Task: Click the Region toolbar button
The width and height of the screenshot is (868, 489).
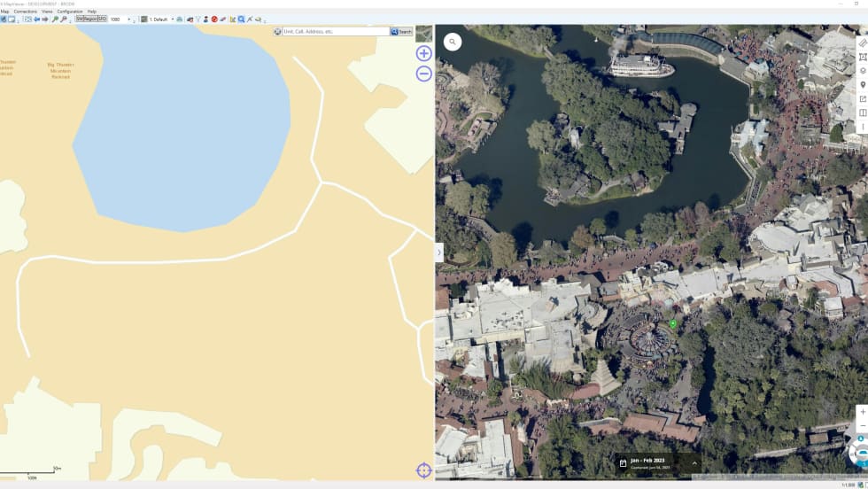Action: pyautogui.click(x=90, y=19)
